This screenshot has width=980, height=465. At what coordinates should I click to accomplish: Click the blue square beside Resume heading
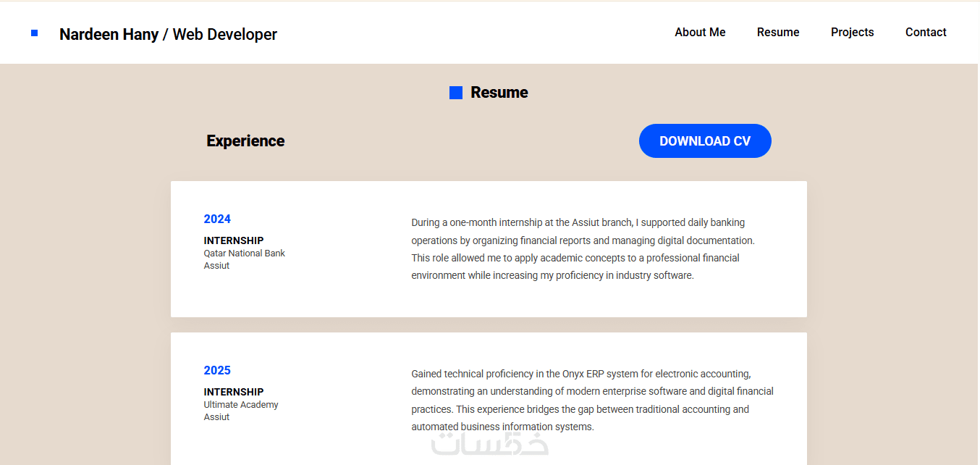coord(456,93)
